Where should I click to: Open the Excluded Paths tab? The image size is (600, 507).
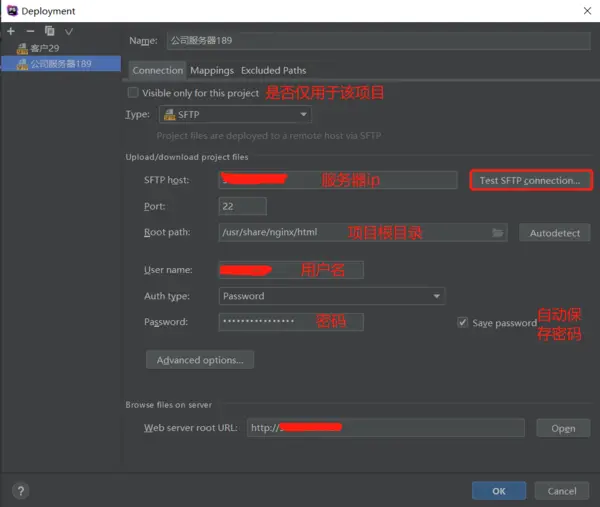point(274,70)
